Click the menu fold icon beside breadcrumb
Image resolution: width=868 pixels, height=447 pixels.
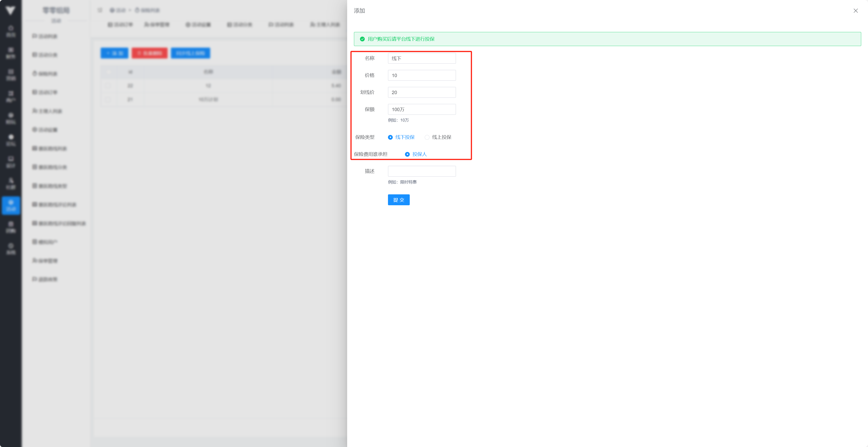click(100, 10)
